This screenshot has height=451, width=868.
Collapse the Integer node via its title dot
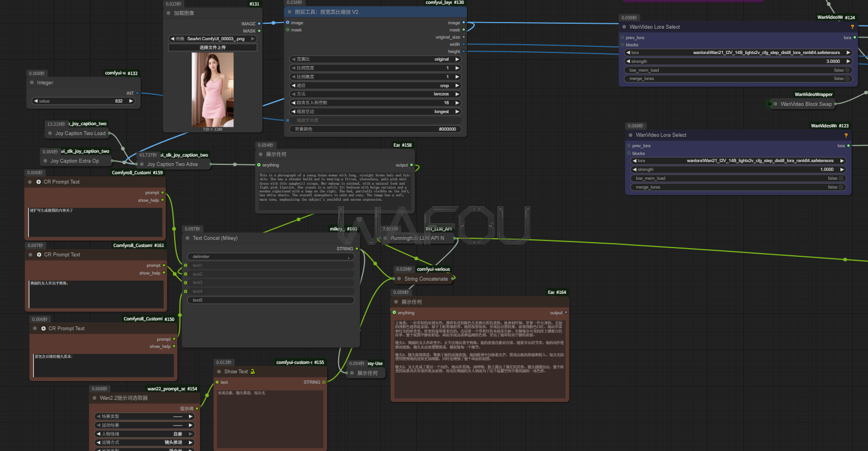(x=32, y=83)
